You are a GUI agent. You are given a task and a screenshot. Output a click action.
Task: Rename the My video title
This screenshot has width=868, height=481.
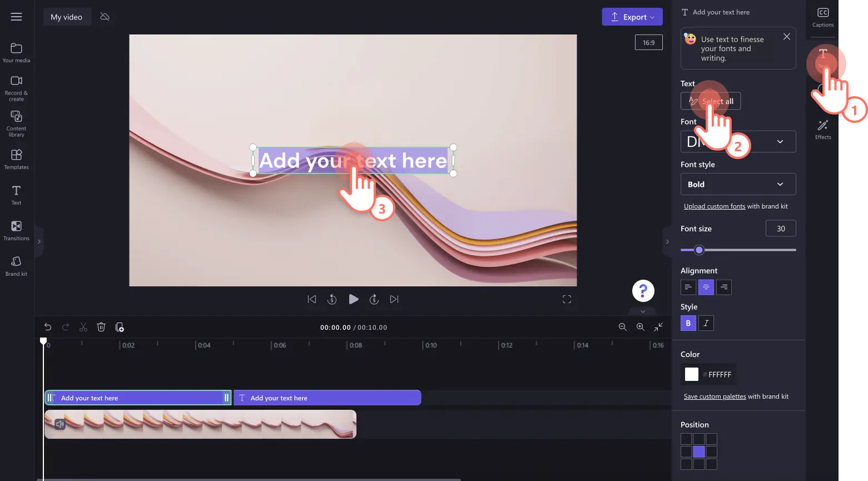click(67, 17)
